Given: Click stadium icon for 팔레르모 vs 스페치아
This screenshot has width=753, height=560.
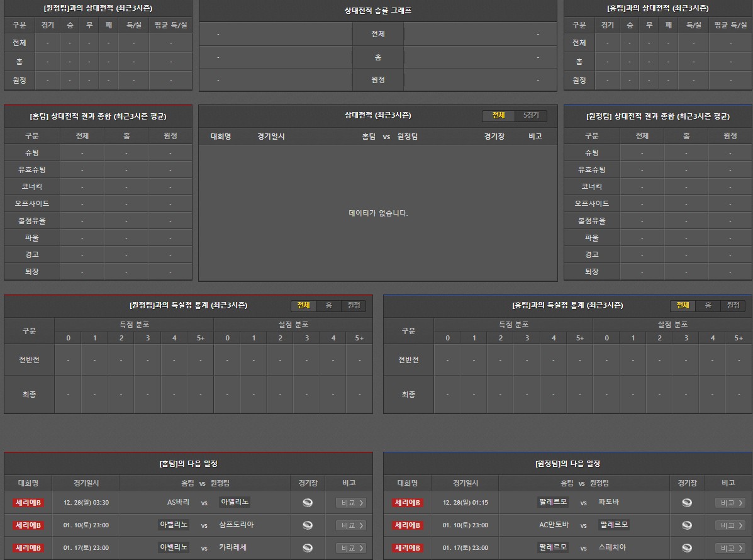Looking at the screenshot, I should (687, 548).
